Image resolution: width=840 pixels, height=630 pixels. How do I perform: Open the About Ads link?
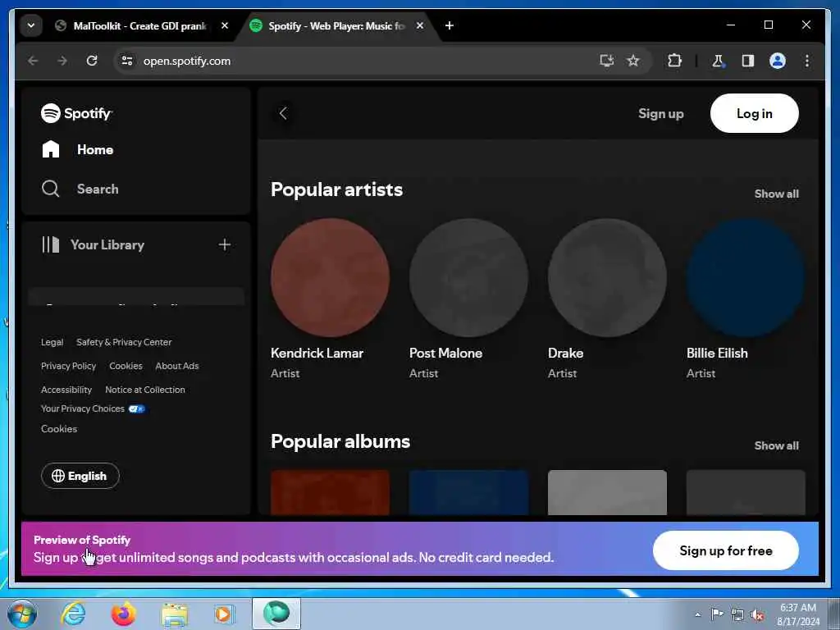tap(177, 366)
